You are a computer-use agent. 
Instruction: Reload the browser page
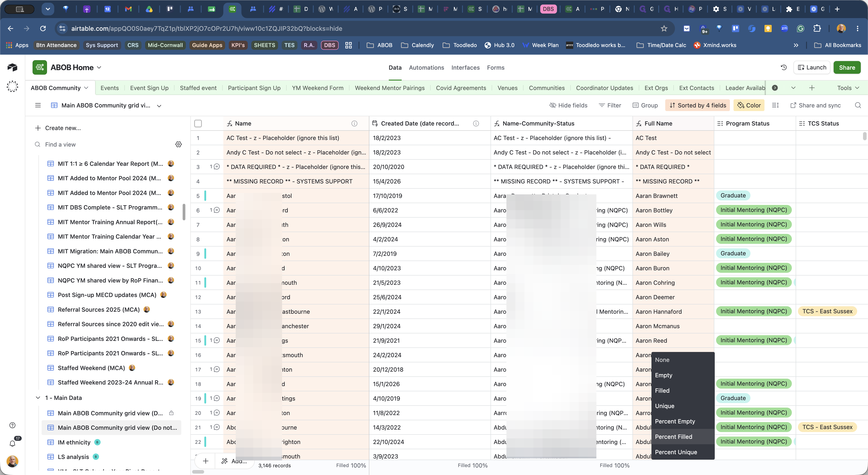[x=43, y=29]
